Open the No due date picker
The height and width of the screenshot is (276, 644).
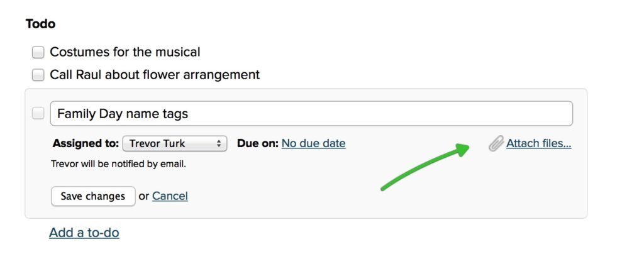click(313, 143)
